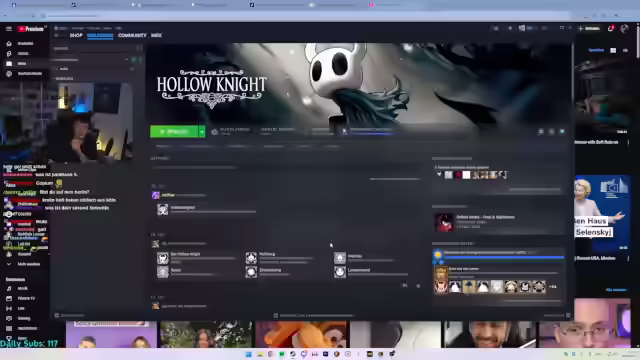Click streamer webcam overlay
The width and height of the screenshot is (640, 360).
(x=90, y=122)
